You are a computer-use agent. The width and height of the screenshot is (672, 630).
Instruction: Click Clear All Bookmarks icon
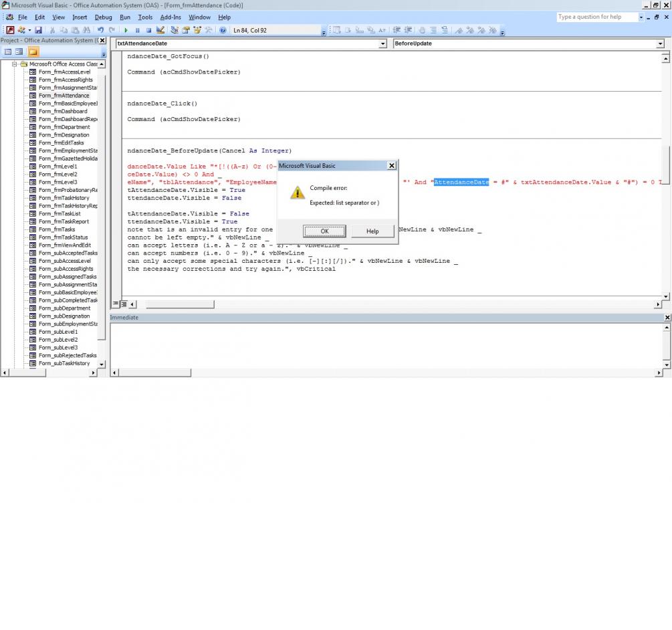(x=493, y=30)
